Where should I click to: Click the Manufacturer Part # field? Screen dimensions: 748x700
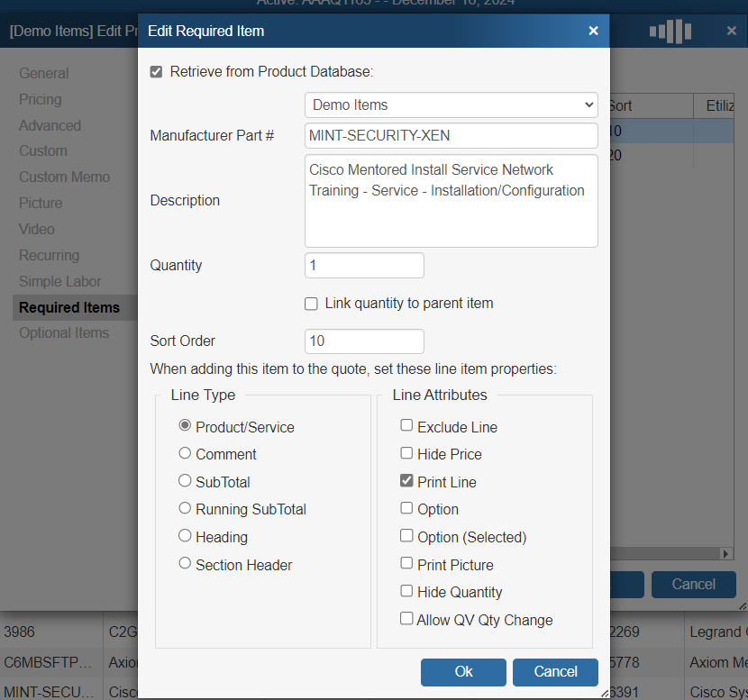[x=451, y=136]
